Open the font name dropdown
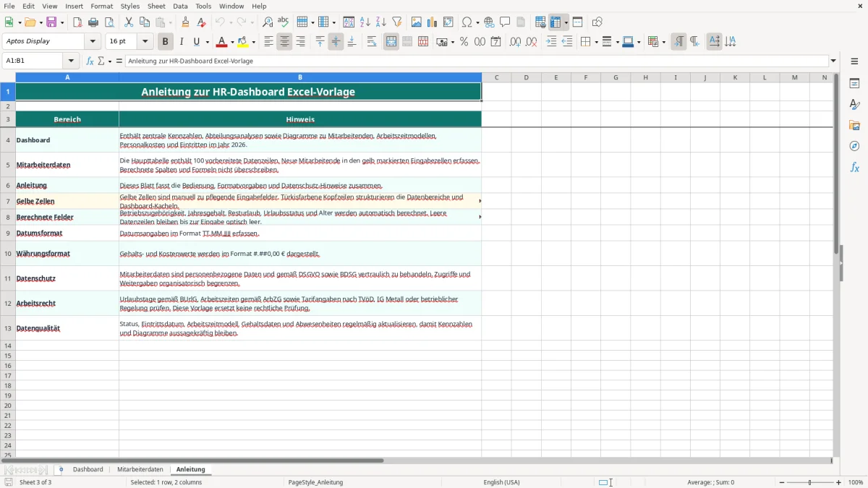Image resolution: width=868 pixels, height=488 pixels. pos(93,42)
